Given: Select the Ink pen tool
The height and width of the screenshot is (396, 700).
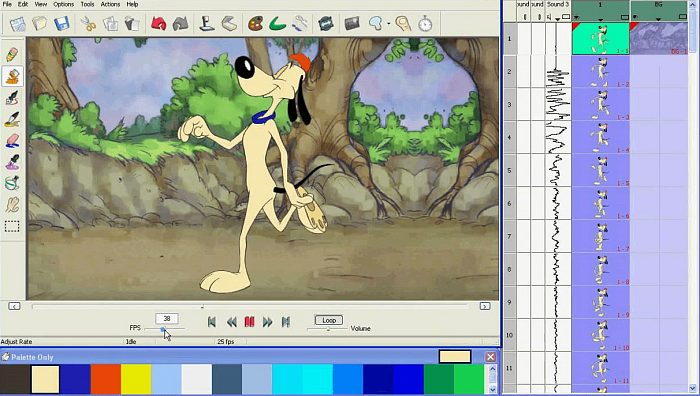Looking at the screenshot, I should point(12,98).
